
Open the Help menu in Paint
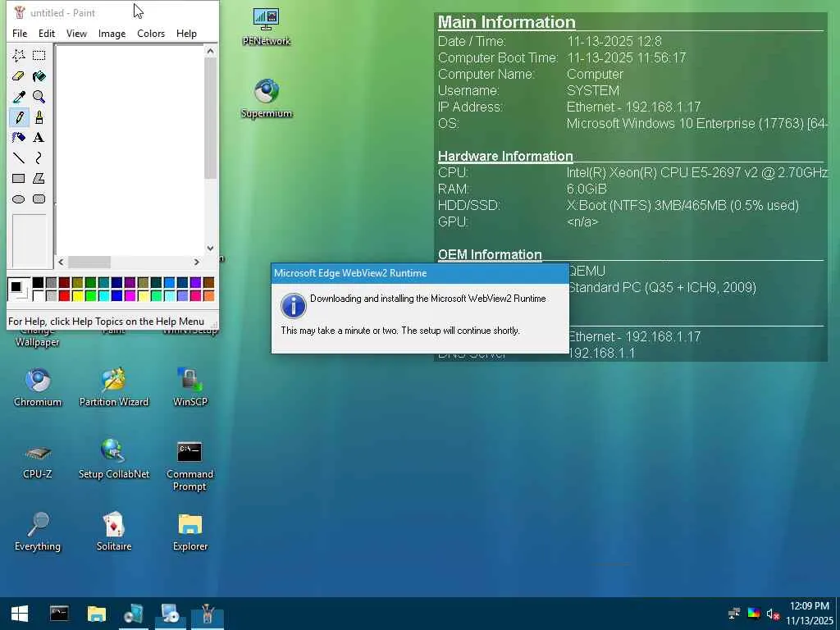point(186,33)
